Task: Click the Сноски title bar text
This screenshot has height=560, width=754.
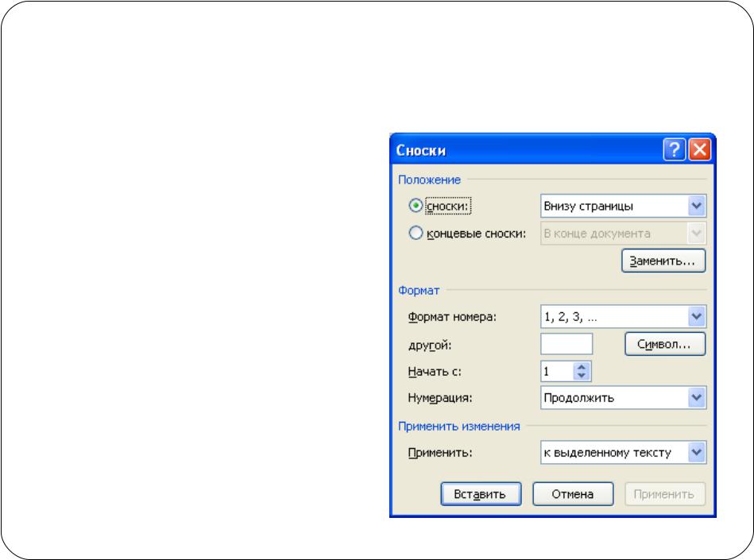Action: click(421, 150)
